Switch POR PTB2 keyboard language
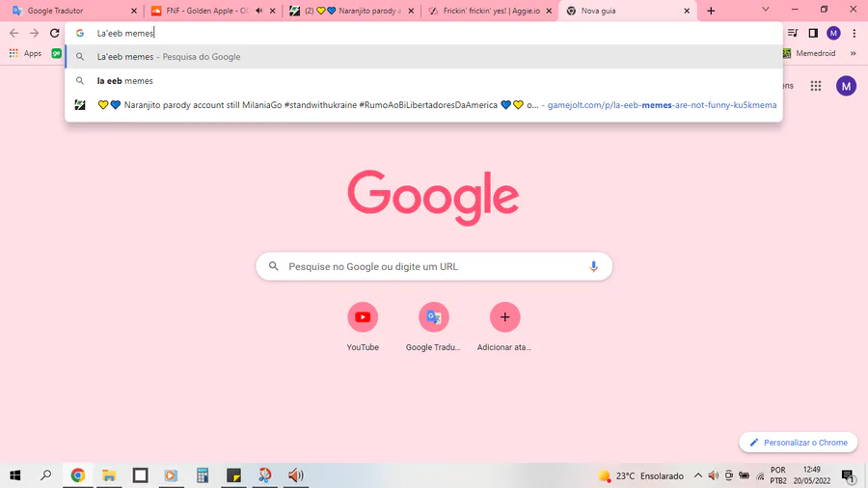Screen dimensions: 868x488 [777, 475]
